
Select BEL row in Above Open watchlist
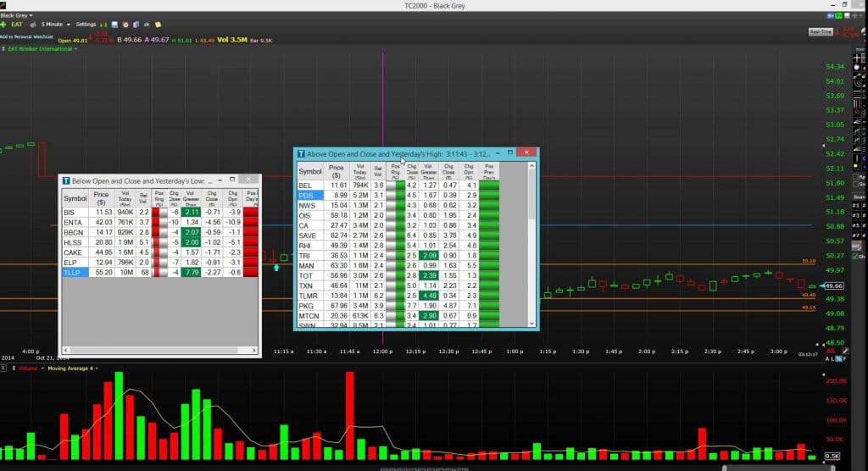click(x=398, y=186)
